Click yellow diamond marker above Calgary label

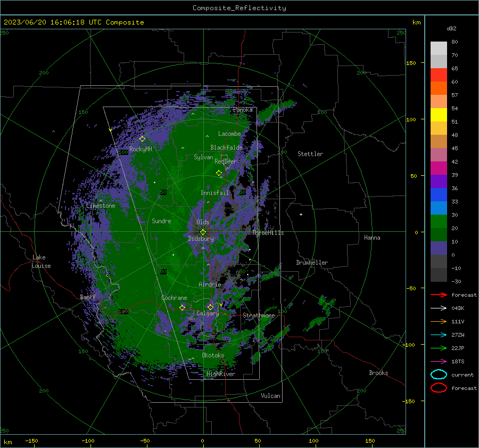pos(210,307)
